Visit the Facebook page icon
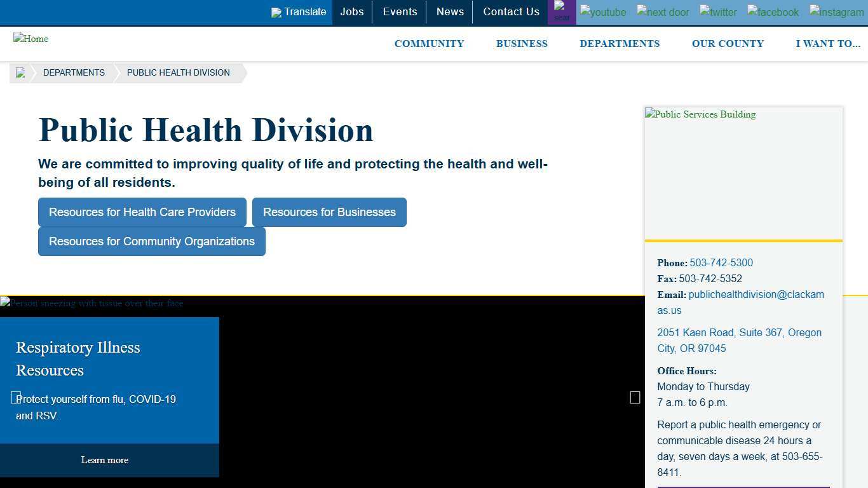The width and height of the screenshot is (868, 488). [x=773, y=12]
